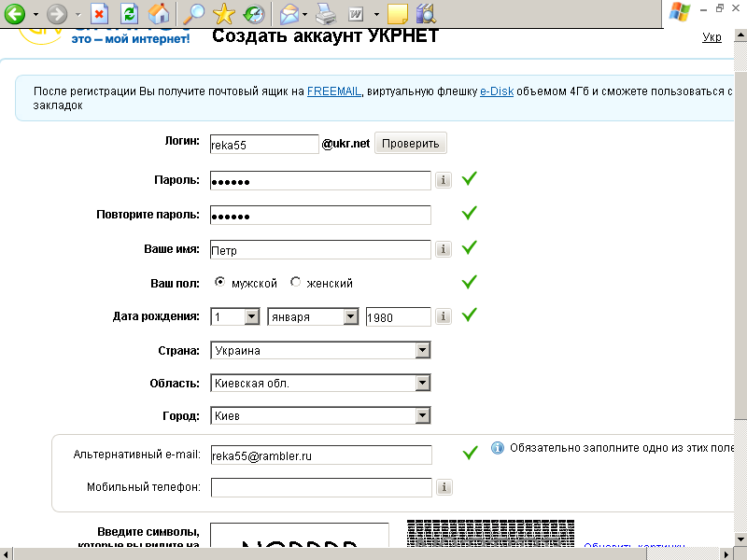The width and height of the screenshot is (747, 560).
Task: Click in the 'Ваше имя' field with Петр
Action: pos(320,249)
